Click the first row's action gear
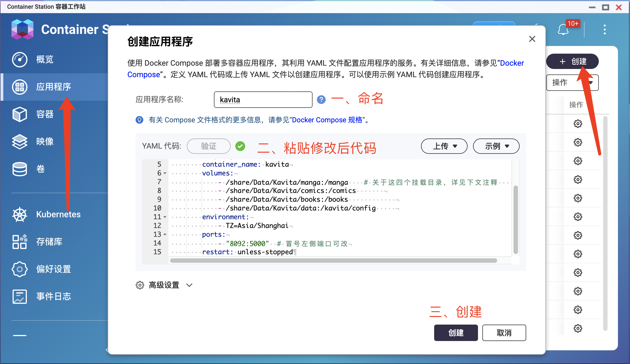Viewport: 630px width, 364px height. 578,124
